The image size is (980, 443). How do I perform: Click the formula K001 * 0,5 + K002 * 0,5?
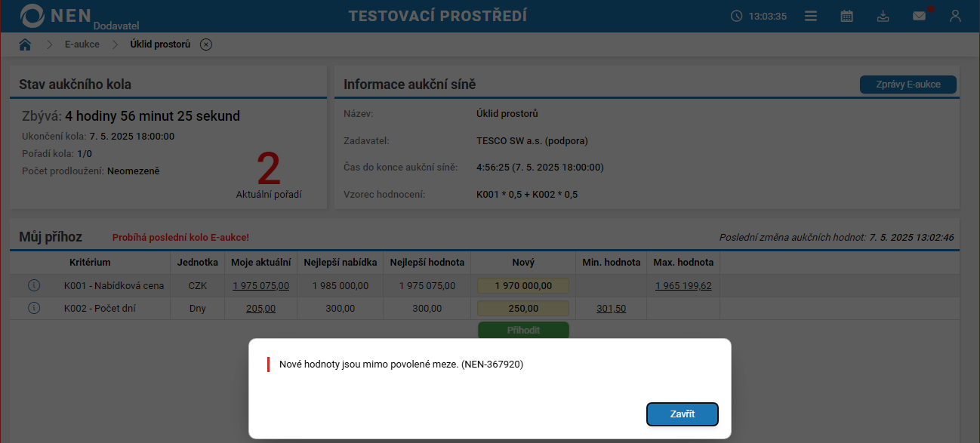coord(527,195)
